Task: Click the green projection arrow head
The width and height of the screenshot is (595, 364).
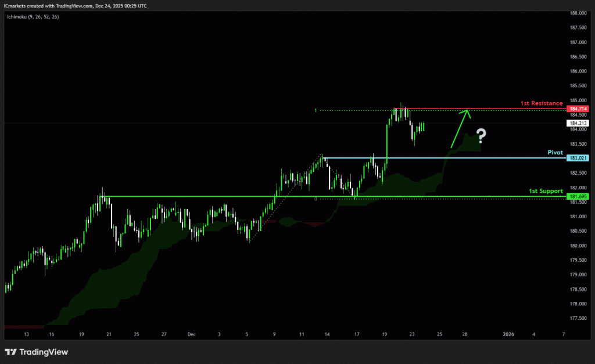Action: tap(467, 111)
